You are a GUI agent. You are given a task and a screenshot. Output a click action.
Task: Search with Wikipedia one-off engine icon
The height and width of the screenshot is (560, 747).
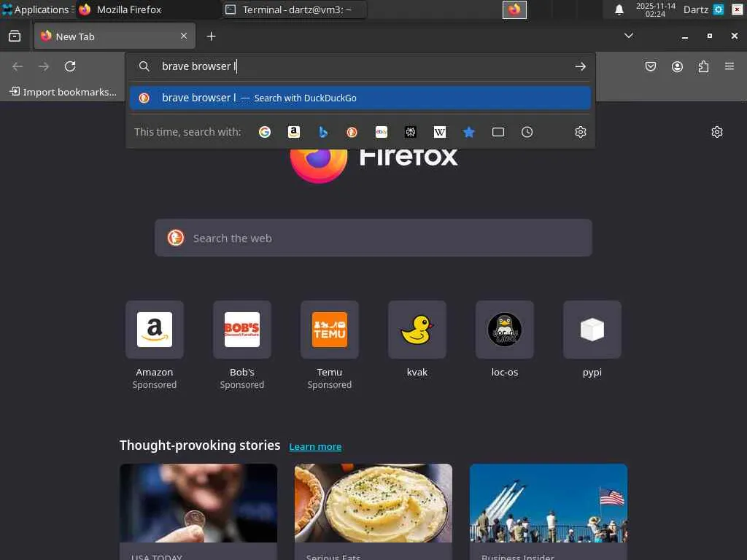point(440,132)
